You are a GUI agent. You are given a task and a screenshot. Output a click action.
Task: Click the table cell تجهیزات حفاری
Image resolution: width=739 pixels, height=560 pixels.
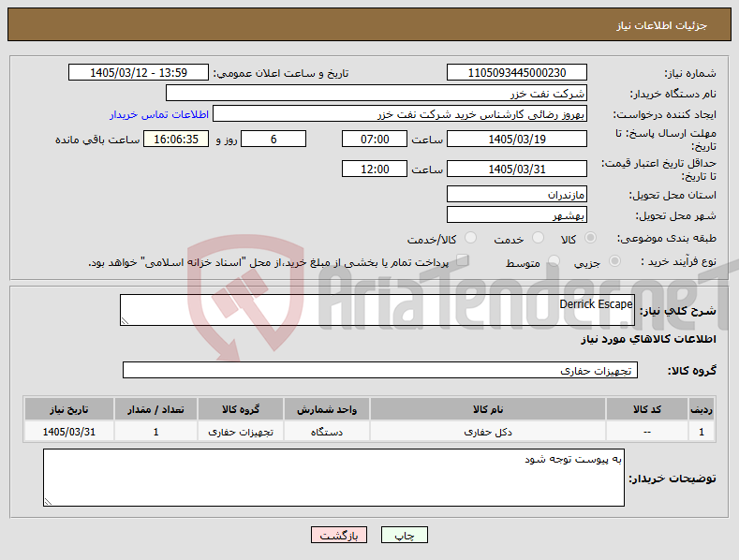[x=241, y=432]
